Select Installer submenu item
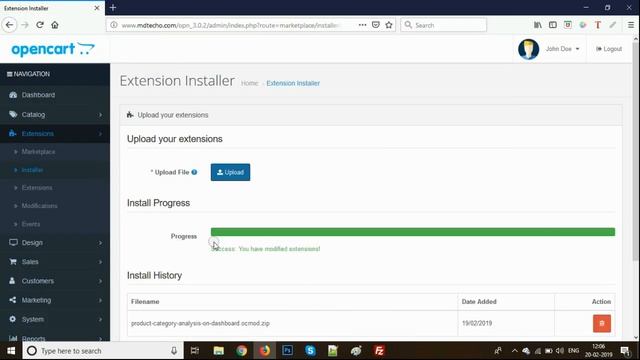Image resolution: width=640 pixels, height=360 pixels. (32, 170)
